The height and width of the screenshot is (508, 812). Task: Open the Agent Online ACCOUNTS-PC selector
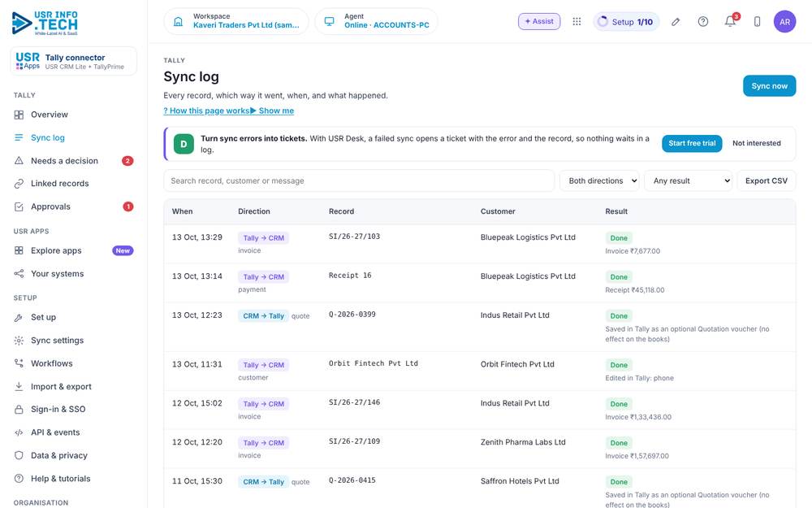376,21
